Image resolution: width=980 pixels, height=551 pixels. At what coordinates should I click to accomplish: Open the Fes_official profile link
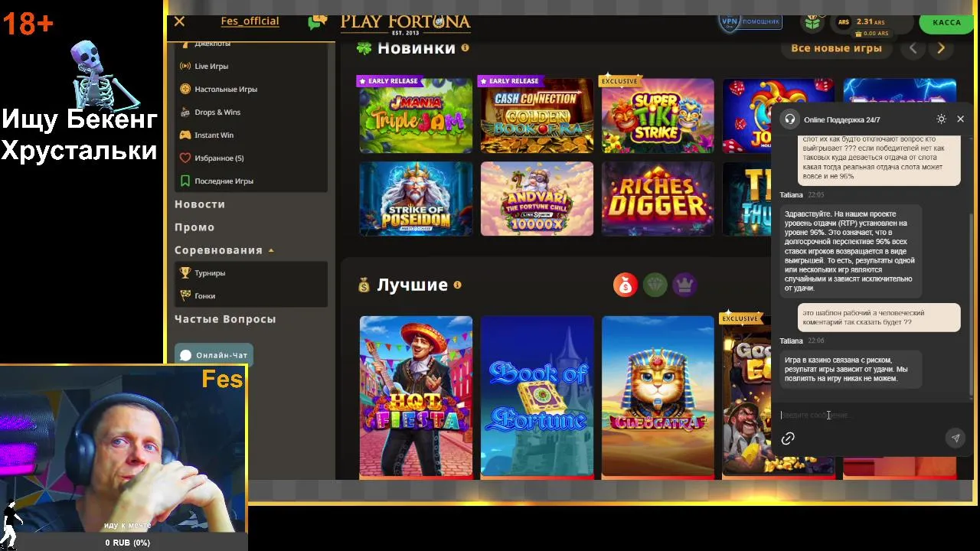(x=250, y=21)
